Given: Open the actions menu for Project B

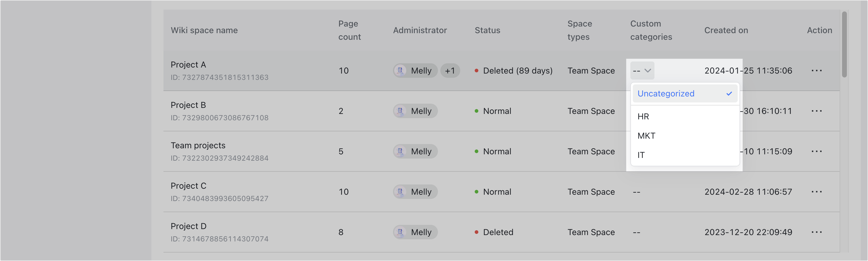Looking at the screenshot, I should click(x=817, y=111).
